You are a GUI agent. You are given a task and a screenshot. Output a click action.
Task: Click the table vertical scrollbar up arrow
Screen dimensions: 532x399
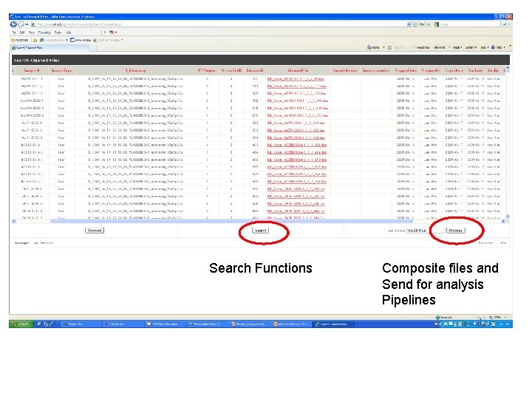pyautogui.click(x=508, y=69)
